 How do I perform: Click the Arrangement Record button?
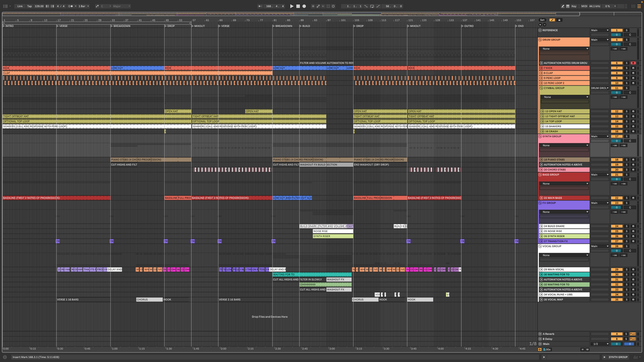click(304, 6)
